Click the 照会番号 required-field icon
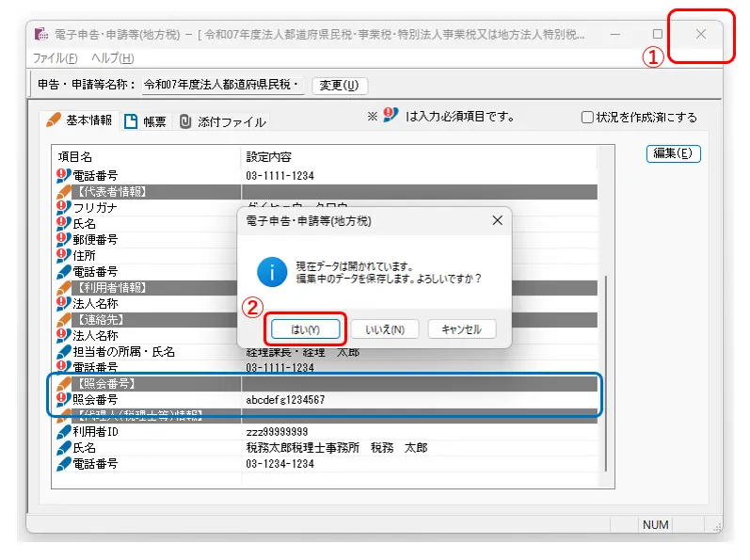The image size is (750, 560). click(x=64, y=399)
